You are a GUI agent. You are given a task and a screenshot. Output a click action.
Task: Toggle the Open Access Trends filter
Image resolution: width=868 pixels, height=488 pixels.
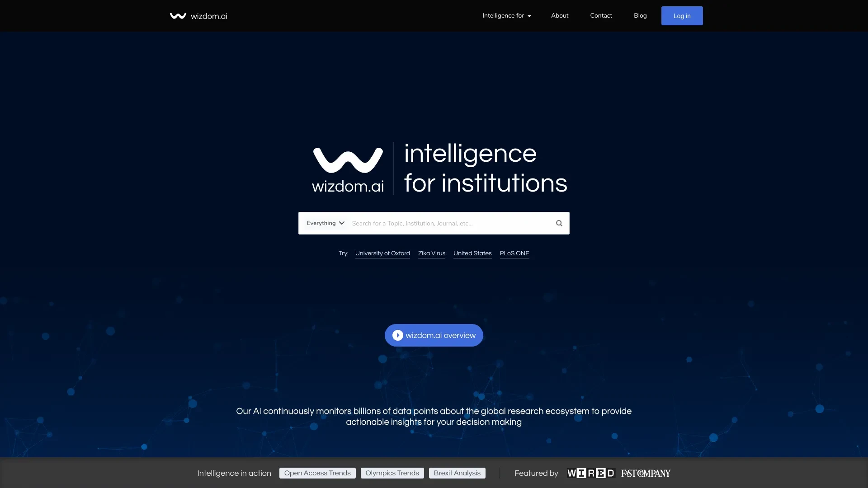pos(317,473)
